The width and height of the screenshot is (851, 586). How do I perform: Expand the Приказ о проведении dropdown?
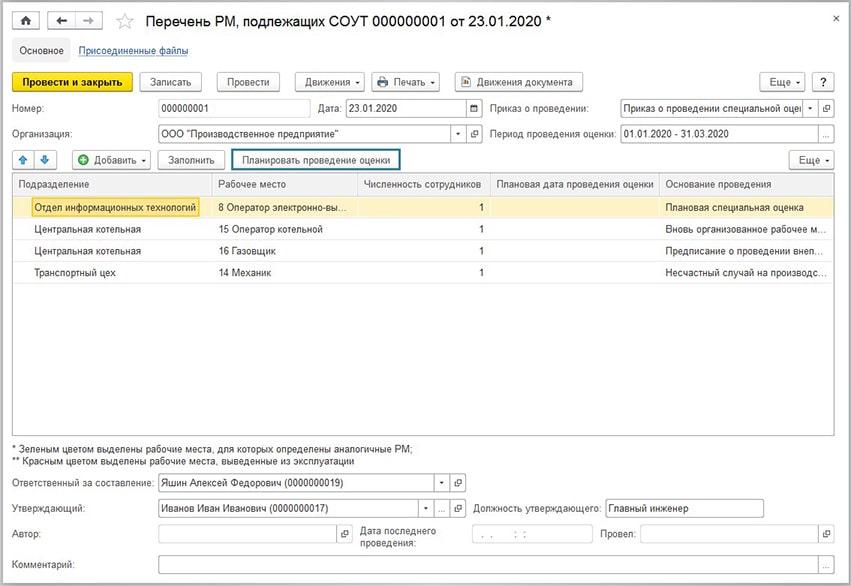810,109
